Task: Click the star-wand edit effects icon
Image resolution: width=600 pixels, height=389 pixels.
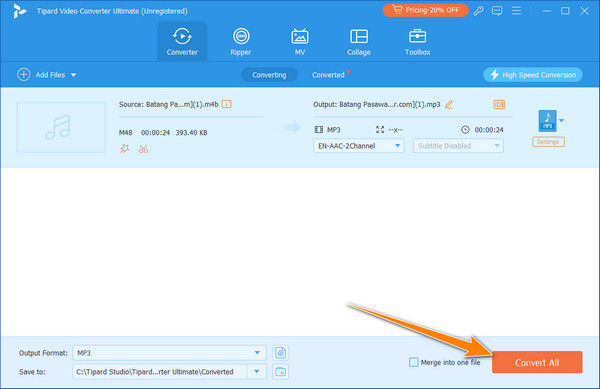Action: (x=124, y=149)
